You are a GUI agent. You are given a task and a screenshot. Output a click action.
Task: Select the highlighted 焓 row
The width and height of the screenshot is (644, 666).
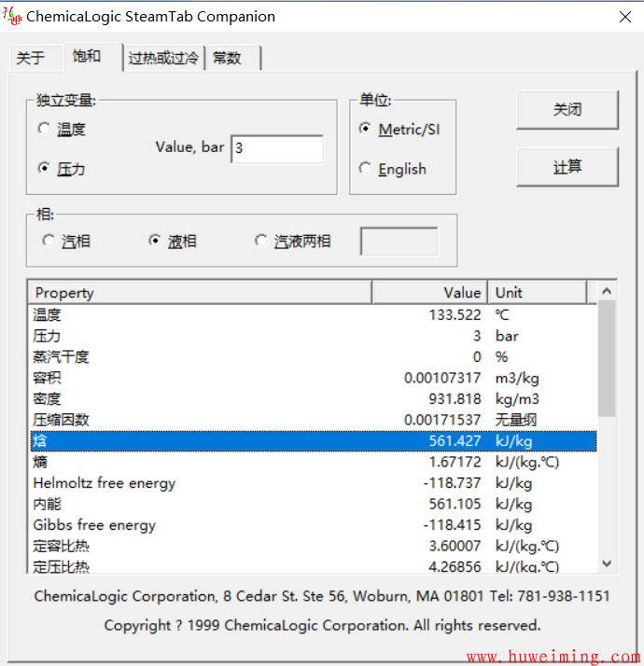314,441
